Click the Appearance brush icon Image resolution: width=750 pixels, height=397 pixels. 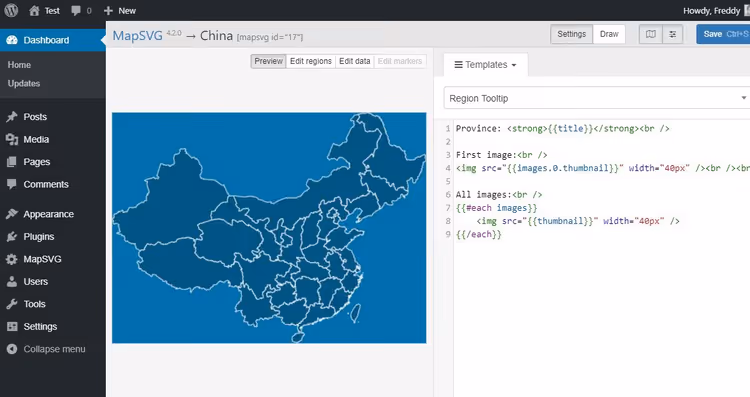[12, 214]
